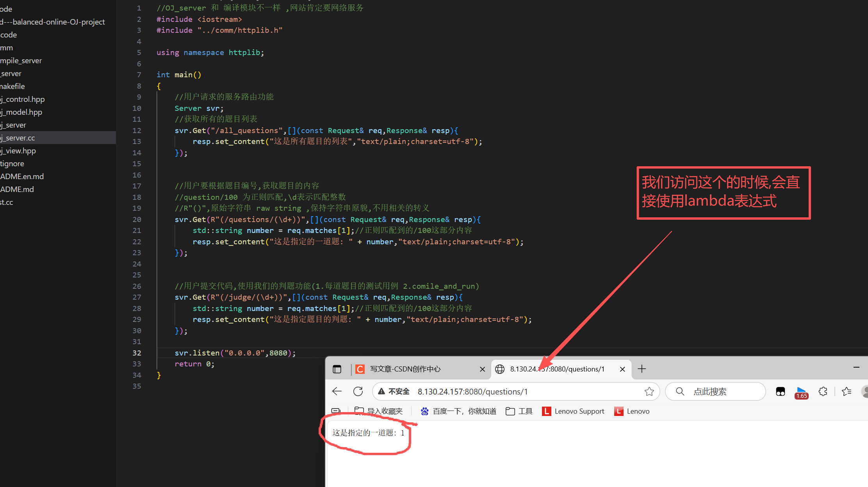Close the CSDN创作中心 tab
Viewport: 868px width, 487px height.
pyautogui.click(x=483, y=369)
